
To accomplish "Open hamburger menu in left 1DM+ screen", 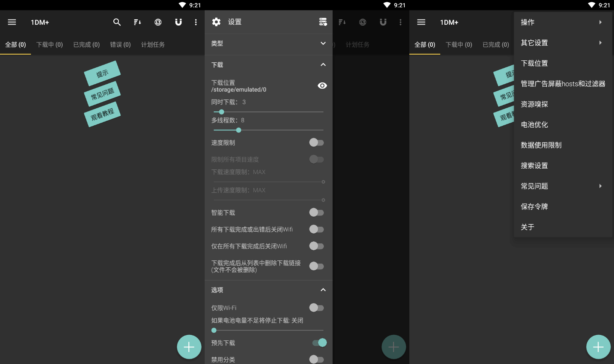I will tap(12, 22).
